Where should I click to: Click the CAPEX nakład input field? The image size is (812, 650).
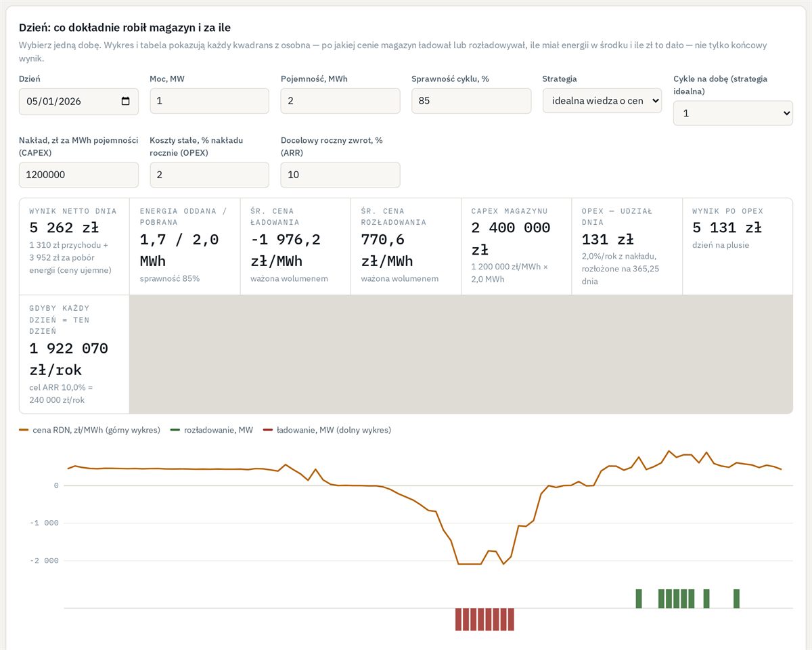(78, 175)
